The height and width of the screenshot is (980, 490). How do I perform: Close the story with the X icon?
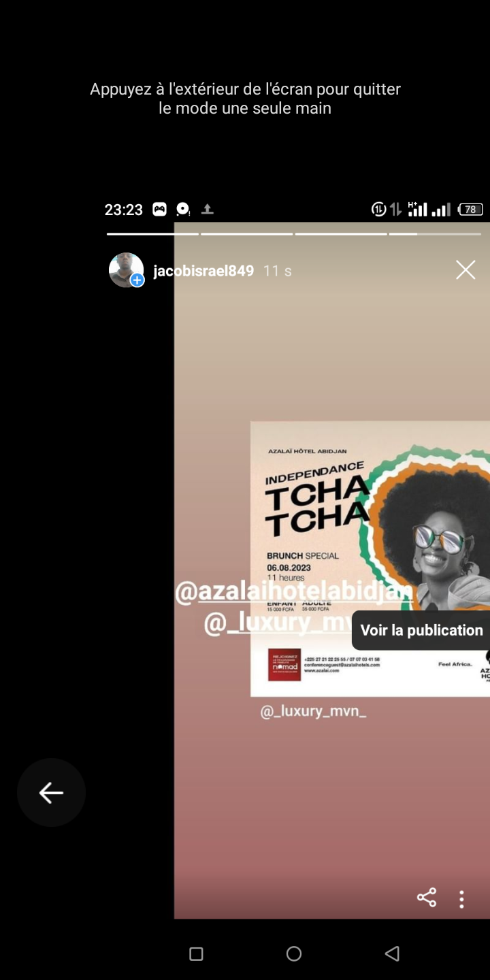(465, 270)
